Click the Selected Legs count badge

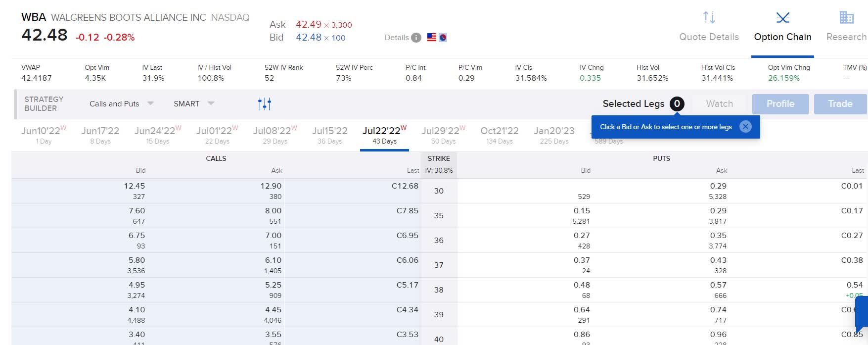pos(677,103)
